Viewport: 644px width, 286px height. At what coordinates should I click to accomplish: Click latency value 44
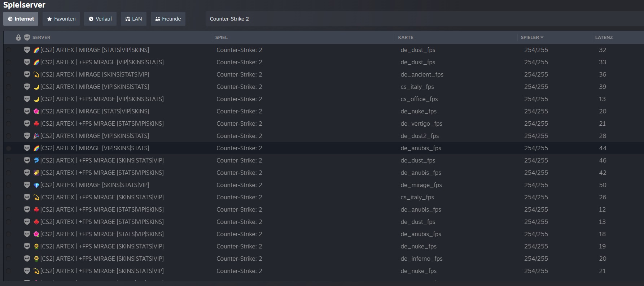pos(603,148)
